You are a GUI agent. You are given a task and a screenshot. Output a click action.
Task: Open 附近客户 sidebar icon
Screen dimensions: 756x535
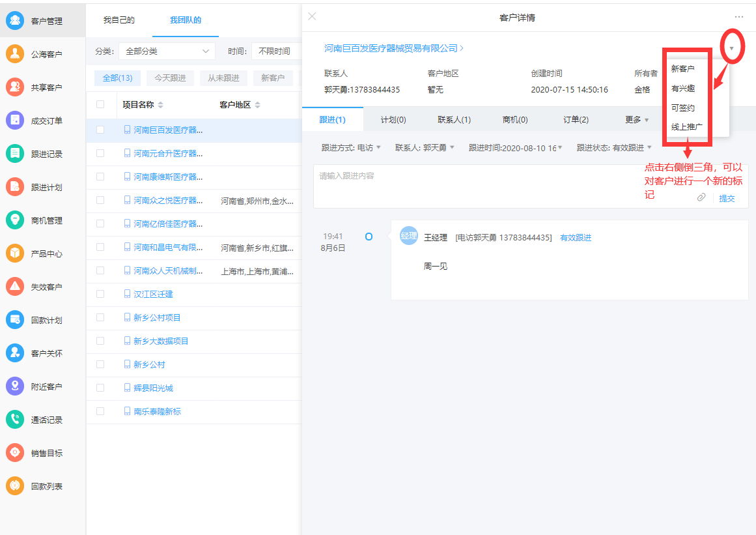coord(15,386)
